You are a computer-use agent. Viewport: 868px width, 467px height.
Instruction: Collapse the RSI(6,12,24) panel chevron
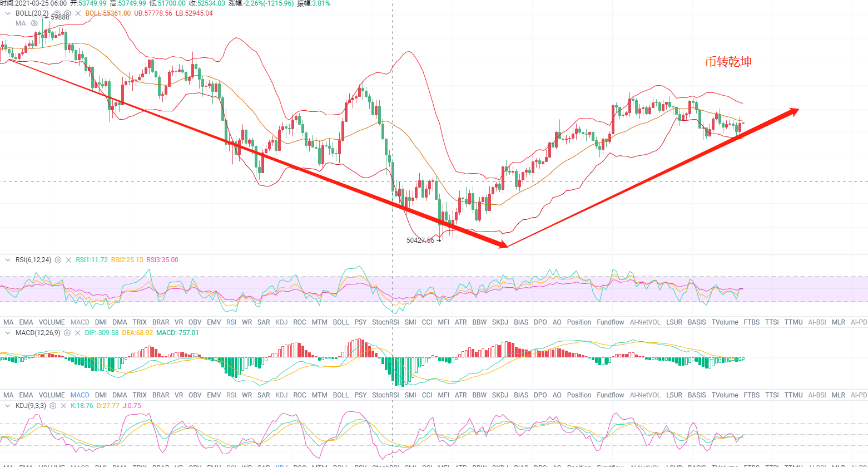8,260
